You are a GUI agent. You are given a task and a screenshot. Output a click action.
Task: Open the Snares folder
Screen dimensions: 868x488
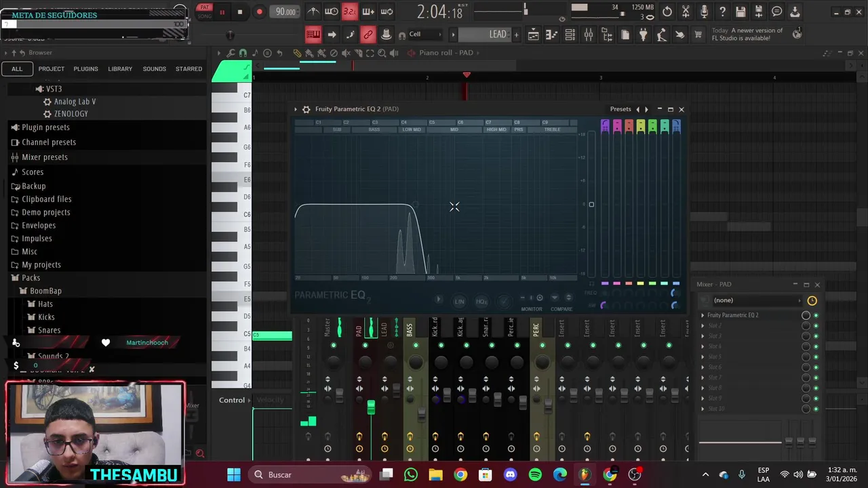coord(50,330)
